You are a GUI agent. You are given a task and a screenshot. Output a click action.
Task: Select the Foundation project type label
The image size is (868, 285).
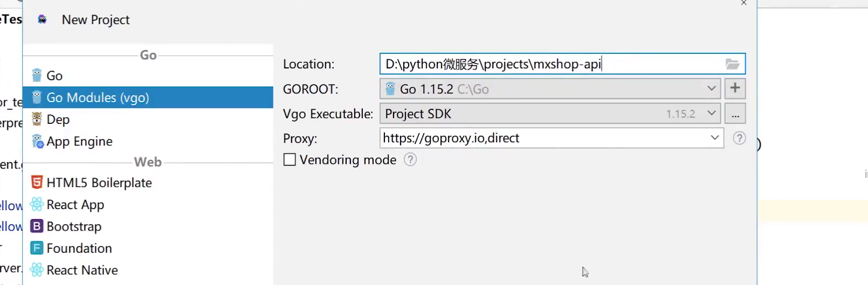coord(79,248)
